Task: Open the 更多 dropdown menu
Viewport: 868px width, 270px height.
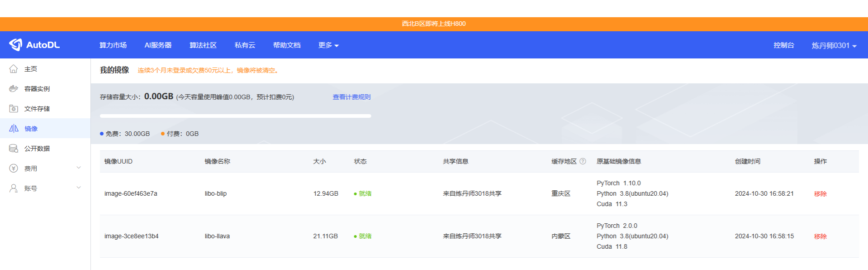Action: 328,45
